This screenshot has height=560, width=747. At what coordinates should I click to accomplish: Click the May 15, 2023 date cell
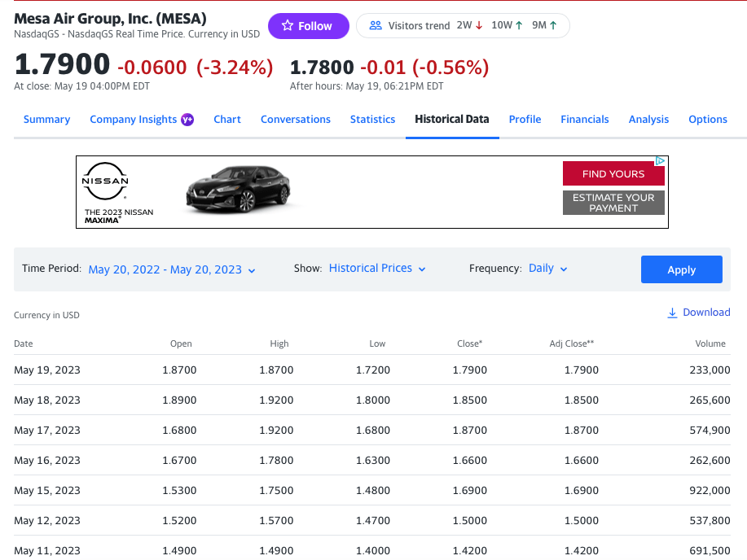point(47,491)
